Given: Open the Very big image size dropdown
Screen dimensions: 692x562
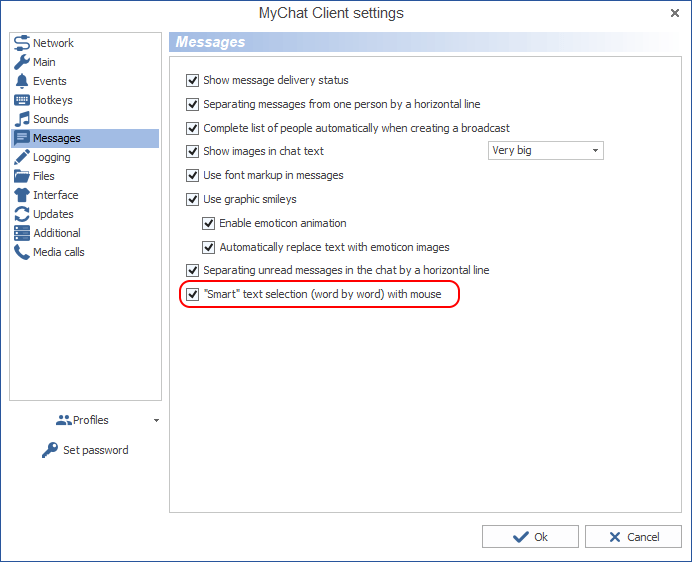Looking at the screenshot, I should coord(545,151).
